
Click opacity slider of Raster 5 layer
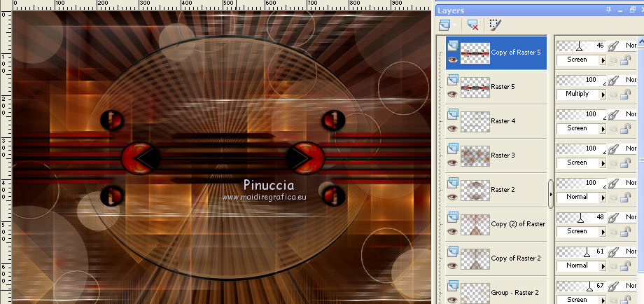[x=581, y=80]
